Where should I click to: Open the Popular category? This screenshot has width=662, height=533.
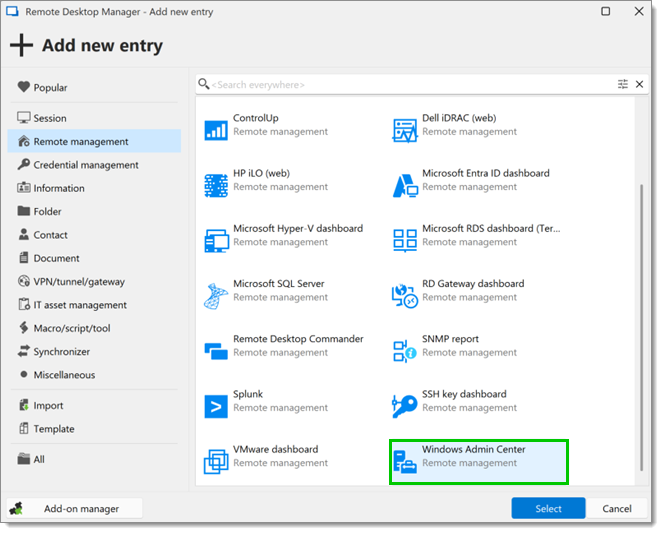pos(94,87)
